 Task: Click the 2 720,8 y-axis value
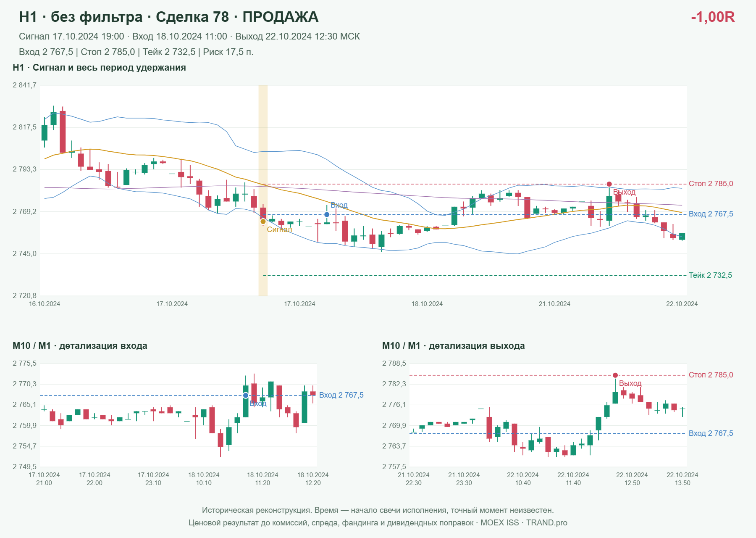coord(24,296)
